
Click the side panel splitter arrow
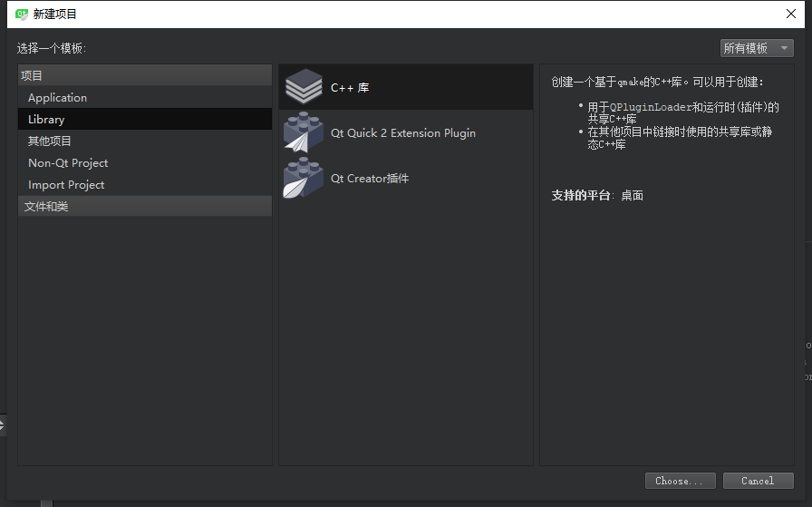click(2, 425)
